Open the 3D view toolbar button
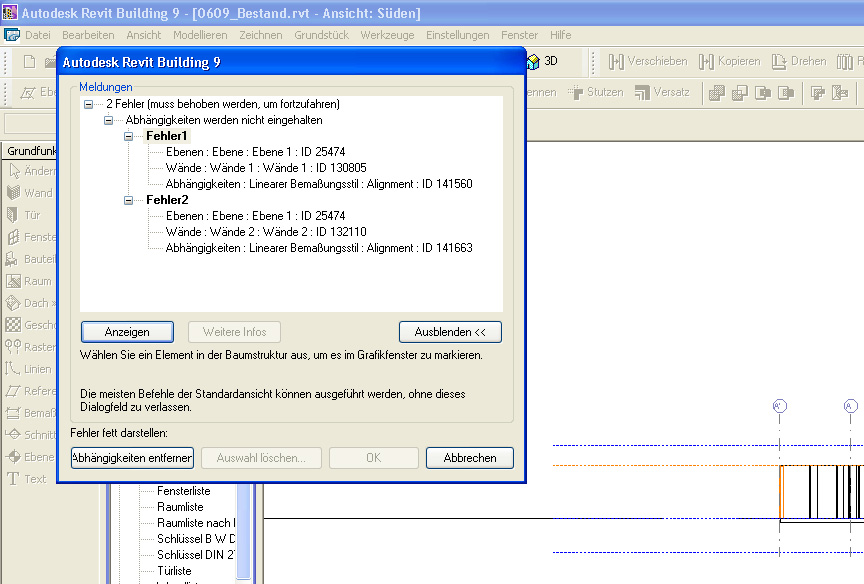 coord(542,61)
